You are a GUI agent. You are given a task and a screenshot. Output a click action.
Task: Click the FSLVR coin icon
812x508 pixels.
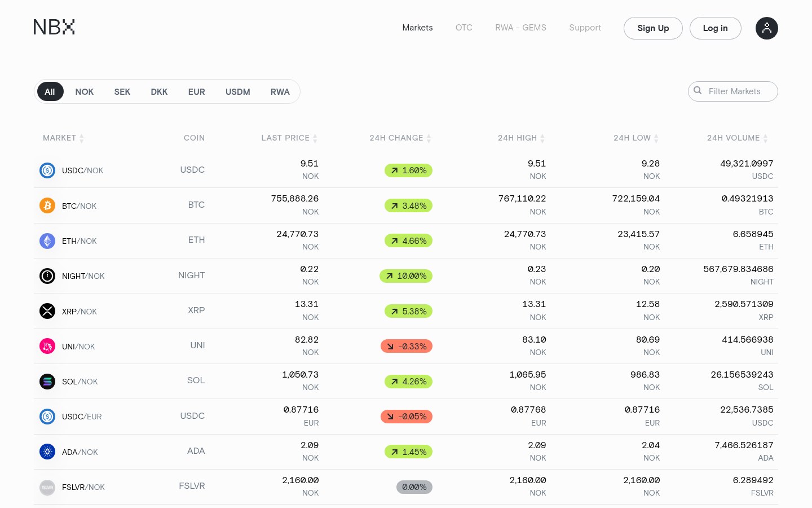47,487
